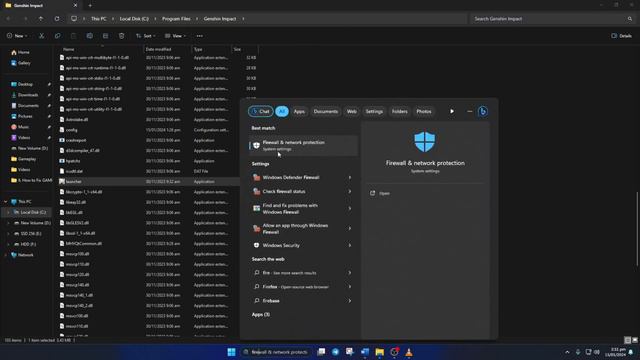
Task: Click Program Files in the address breadcrumb
Action: pos(176,19)
